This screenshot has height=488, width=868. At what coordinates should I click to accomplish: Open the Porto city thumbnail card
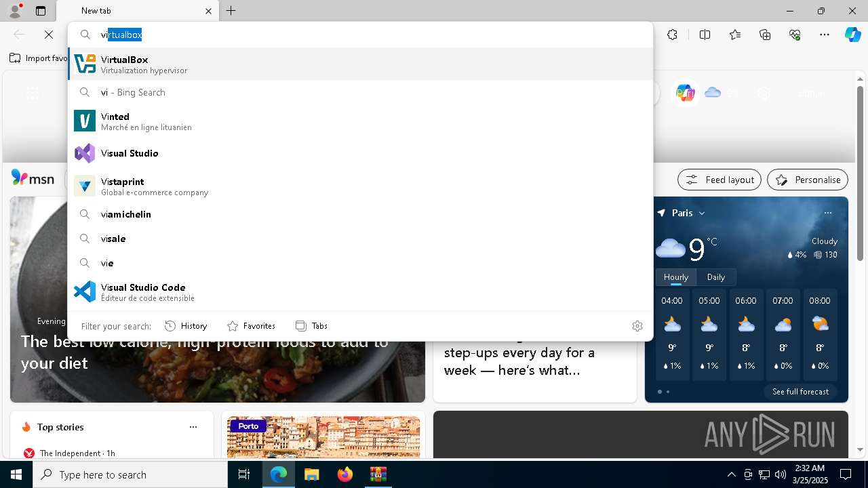323,437
